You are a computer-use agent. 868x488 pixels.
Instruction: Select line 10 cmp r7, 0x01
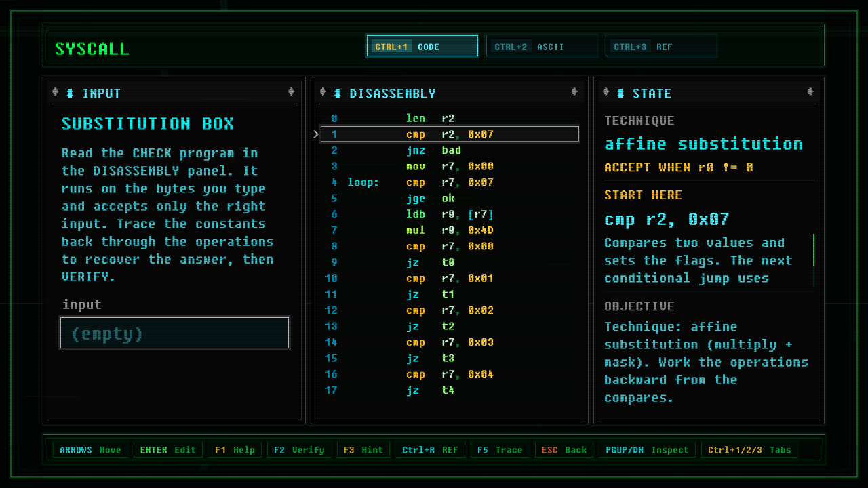click(450, 279)
